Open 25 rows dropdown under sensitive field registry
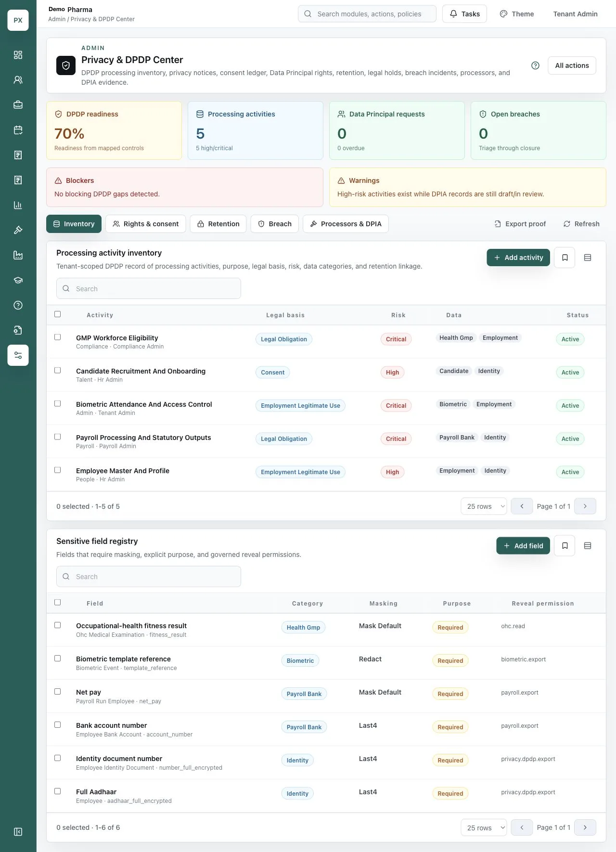This screenshot has height=852, width=616. click(484, 828)
